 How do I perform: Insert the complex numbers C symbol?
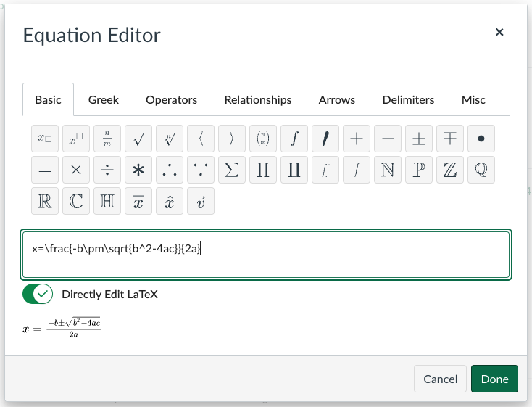click(76, 201)
